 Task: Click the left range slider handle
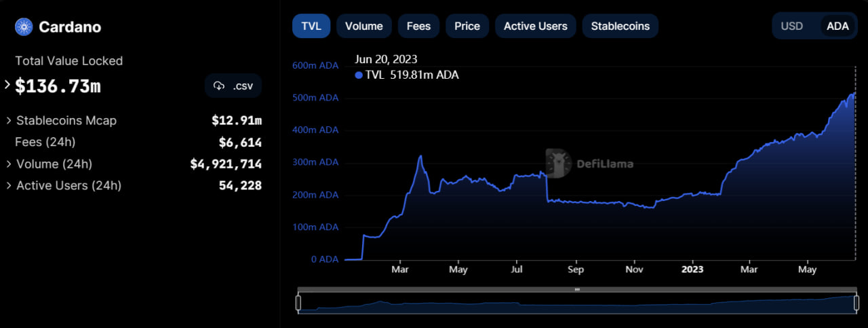[x=298, y=304]
